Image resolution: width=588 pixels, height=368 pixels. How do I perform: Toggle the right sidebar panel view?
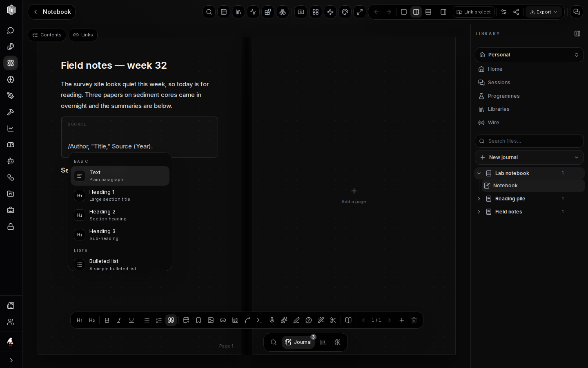coord(443,12)
